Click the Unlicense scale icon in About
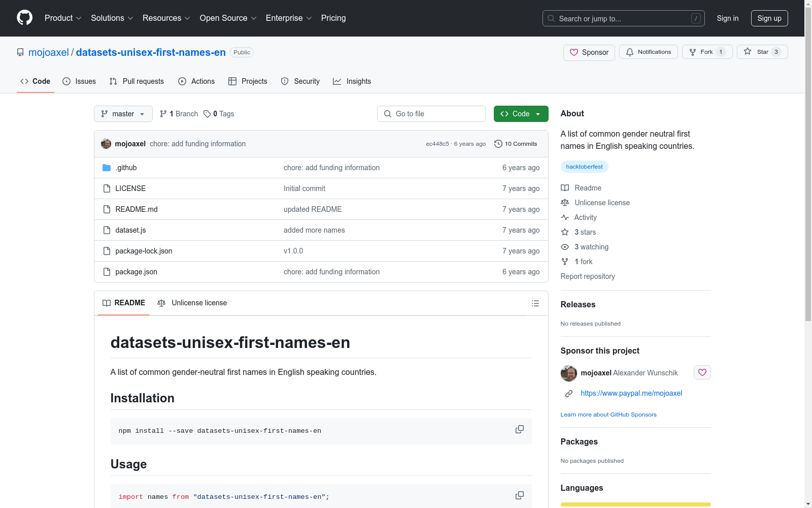The height and width of the screenshot is (508, 812). [x=565, y=203]
